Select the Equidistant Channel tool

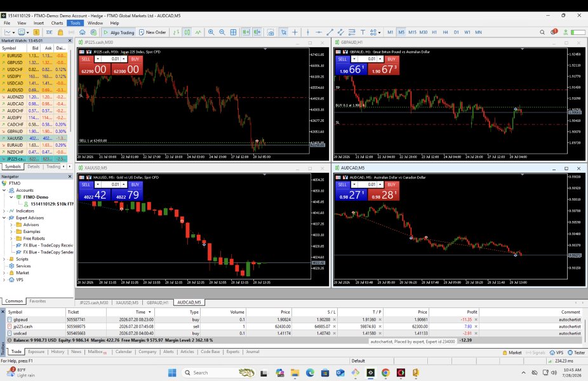(341, 32)
